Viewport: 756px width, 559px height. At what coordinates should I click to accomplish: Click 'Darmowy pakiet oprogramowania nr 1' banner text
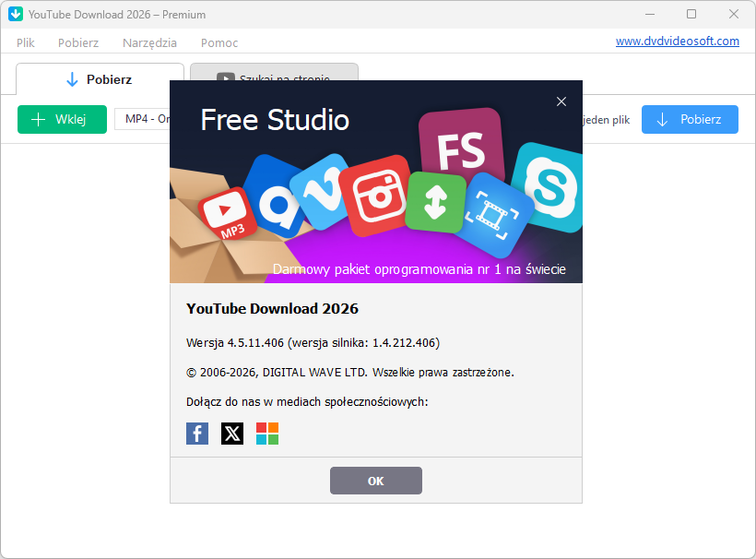pyautogui.click(x=419, y=269)
